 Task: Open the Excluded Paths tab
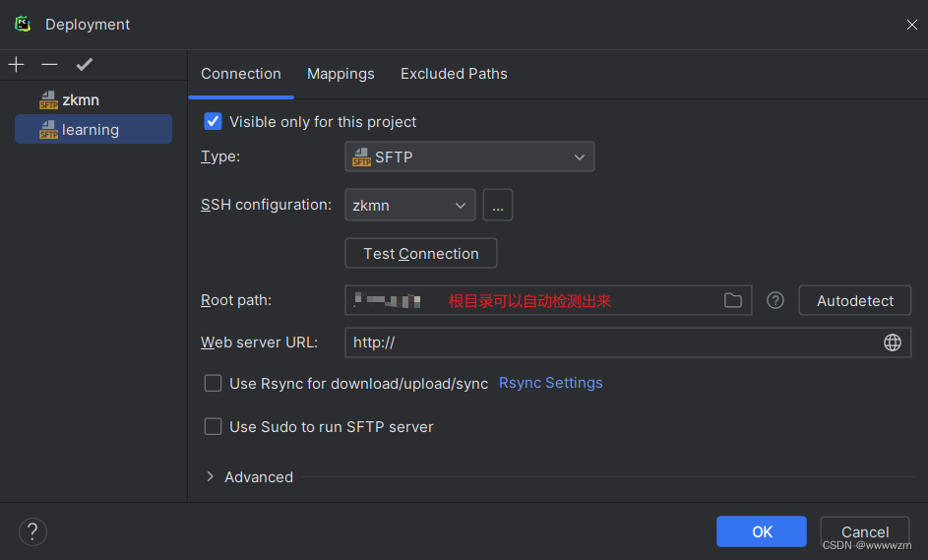click(454, 74)
